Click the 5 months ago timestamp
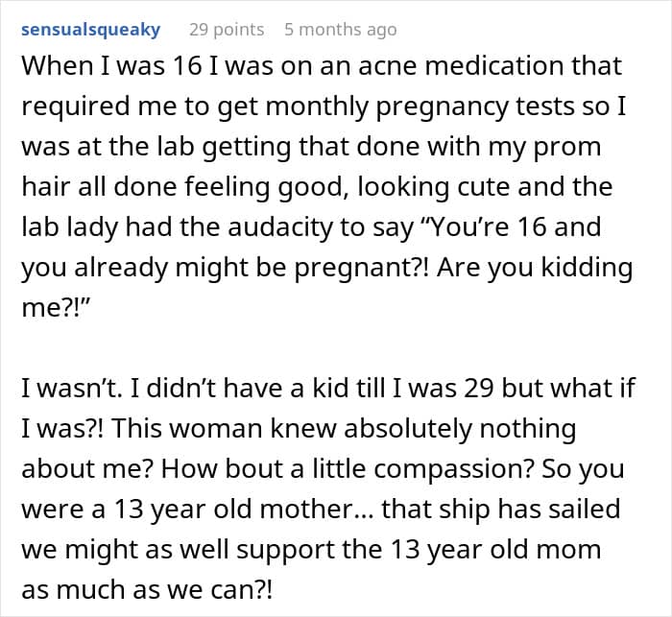Viewport: 672px width, 617px height. coord(340,30)
